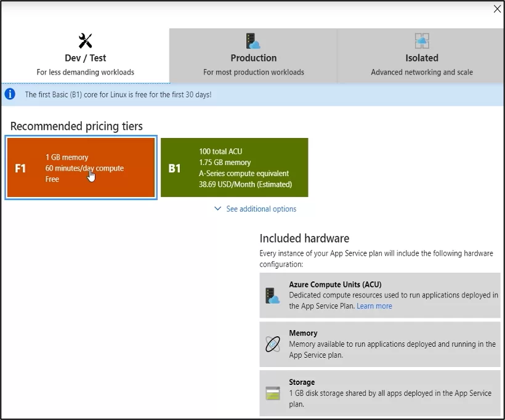The image size is (505, 420).
Task: Click 'A-Series compute equivalent' text
Action: (244, 173)
